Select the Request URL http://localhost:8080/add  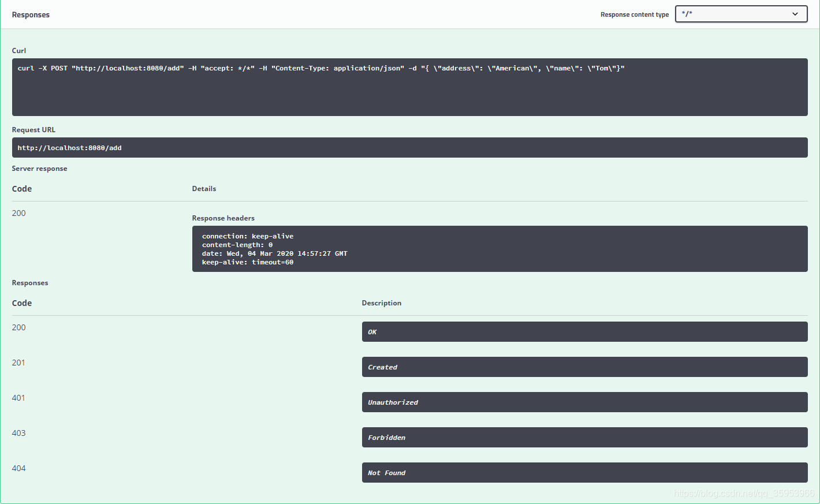[x=409, y=148]
